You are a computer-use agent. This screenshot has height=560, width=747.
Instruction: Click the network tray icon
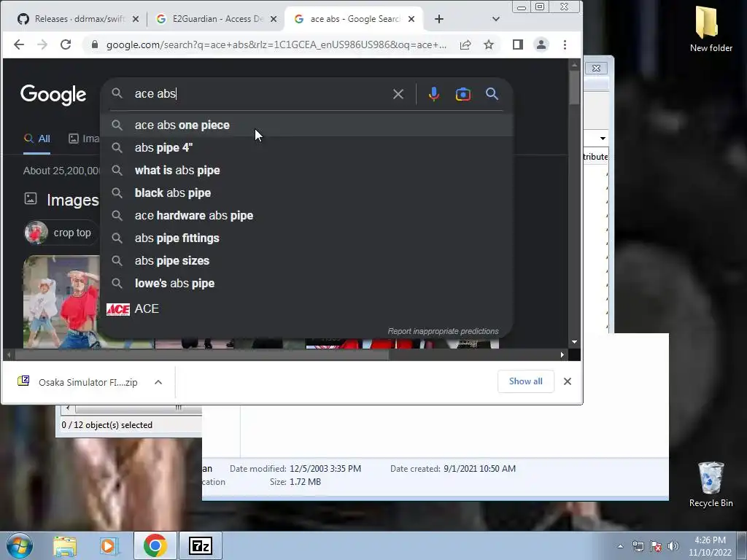point(638,546)
